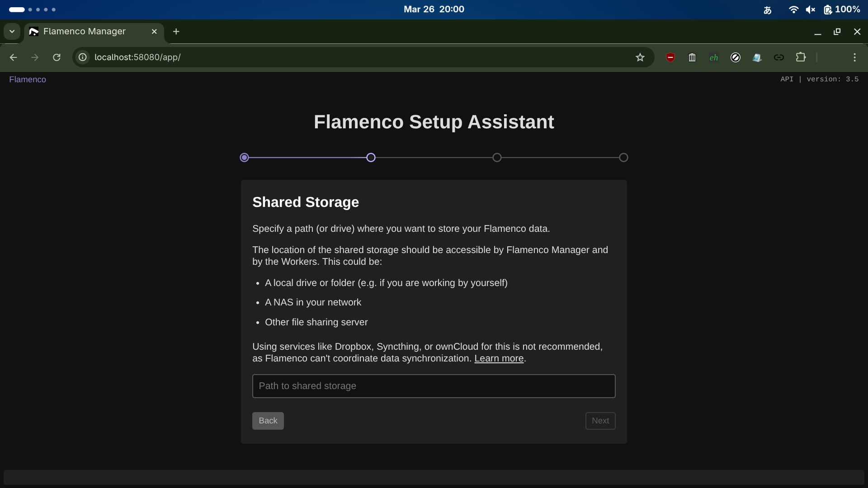Open the Extensions puzzle piece menu
This screenshot has width=868, height=488.
pyautogui.click(x=801, y=57)
